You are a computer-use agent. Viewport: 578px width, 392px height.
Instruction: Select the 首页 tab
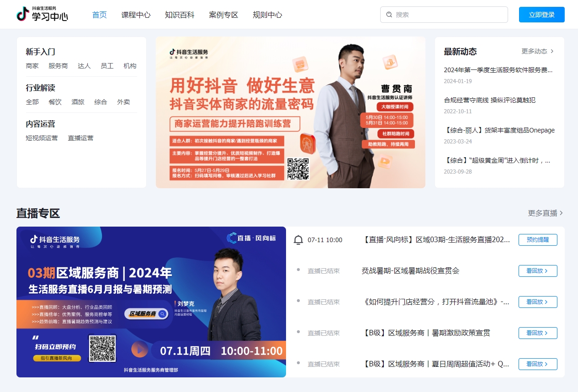pos(99,15)
